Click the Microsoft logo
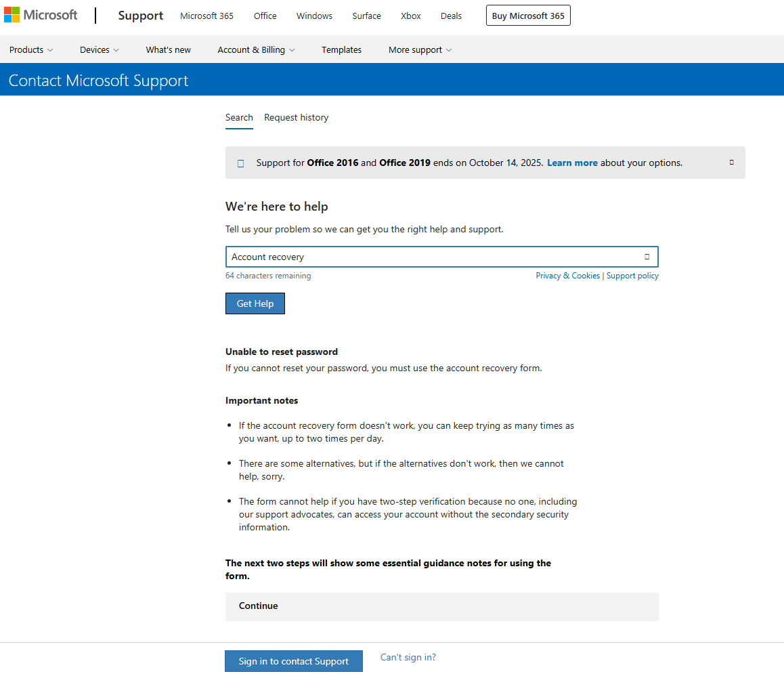 41,15
